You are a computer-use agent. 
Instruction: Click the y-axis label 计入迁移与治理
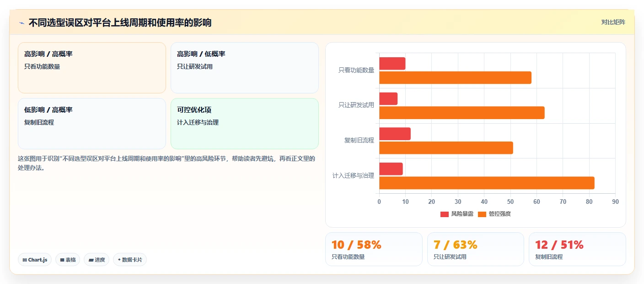[354, 175]
